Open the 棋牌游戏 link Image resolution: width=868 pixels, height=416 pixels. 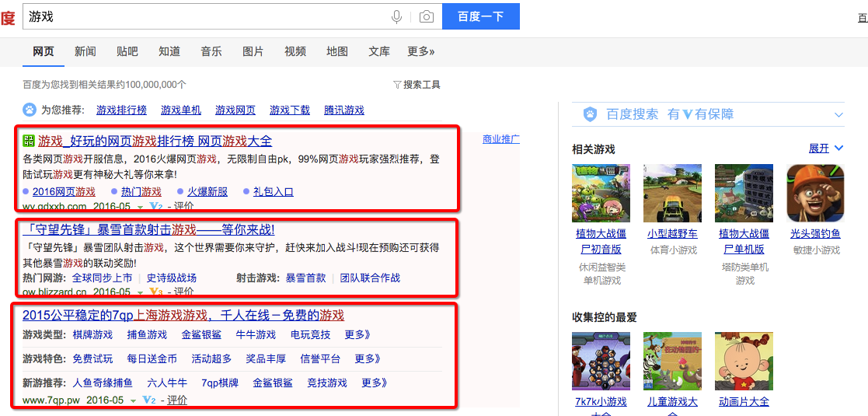92,334
